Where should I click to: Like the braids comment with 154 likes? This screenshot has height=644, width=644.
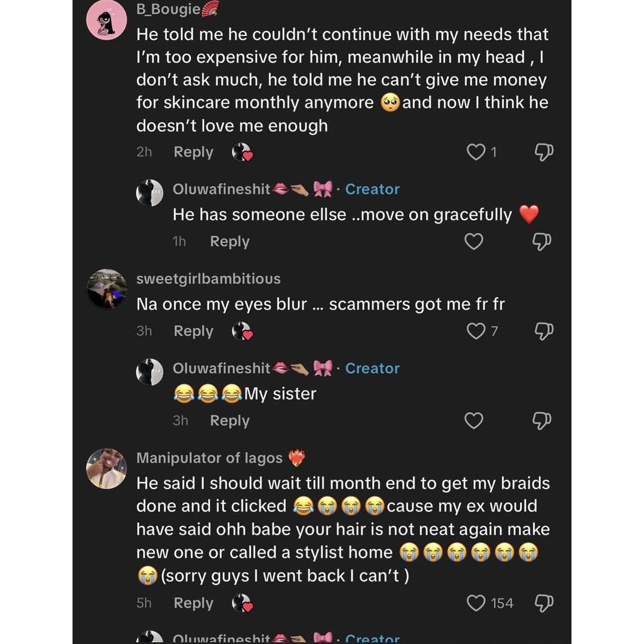[x=476, y=603]
